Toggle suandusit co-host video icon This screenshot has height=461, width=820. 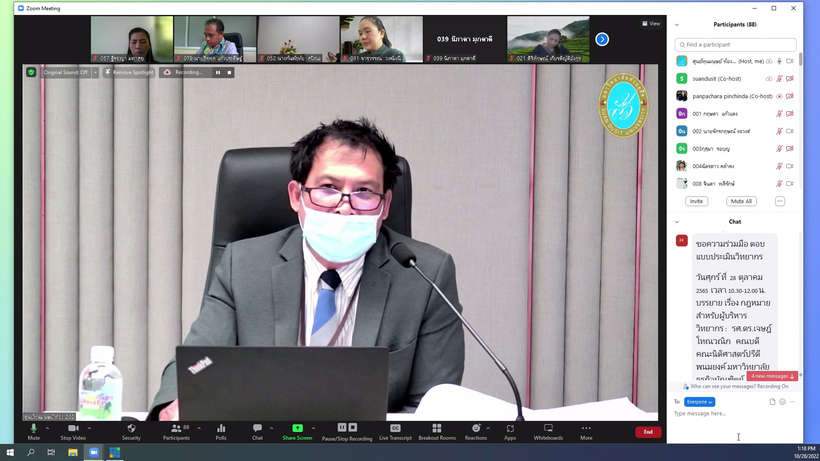tap(790, 78)
